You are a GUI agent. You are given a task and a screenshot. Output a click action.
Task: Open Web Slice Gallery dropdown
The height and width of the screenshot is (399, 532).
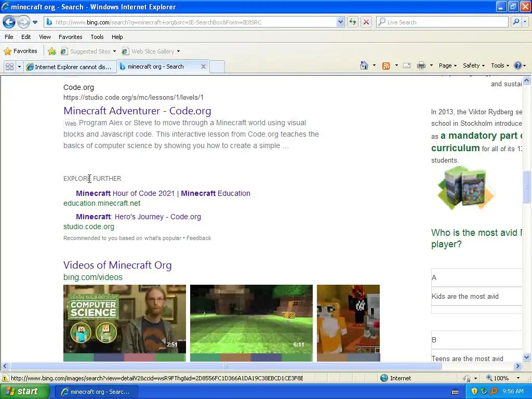pyautogui.click(x=151, y=51)
